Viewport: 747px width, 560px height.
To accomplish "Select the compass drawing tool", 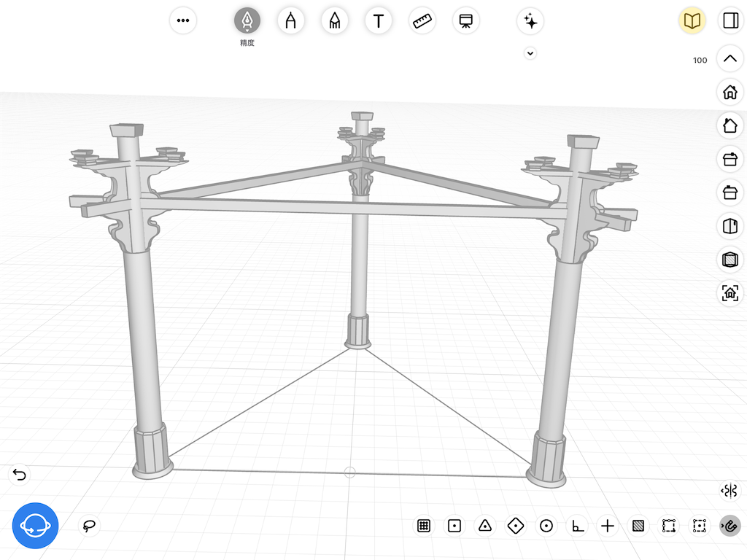I will [290, 20].
